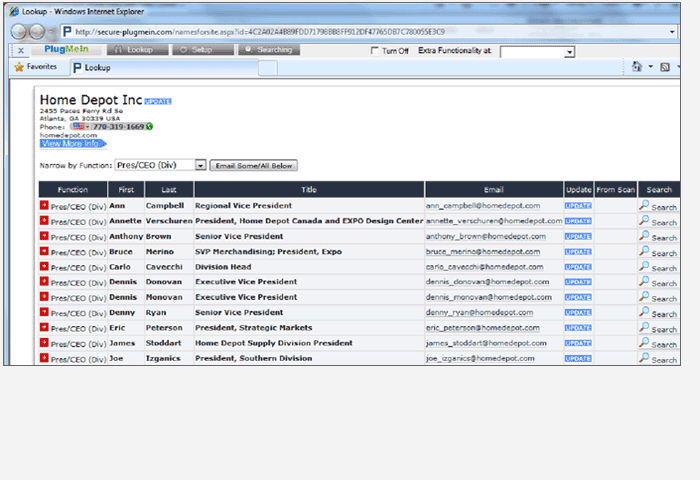Click the red icon in Eric Peterson's row
The height and width of the screenshot is (480, 700).
tap(44, 327)
